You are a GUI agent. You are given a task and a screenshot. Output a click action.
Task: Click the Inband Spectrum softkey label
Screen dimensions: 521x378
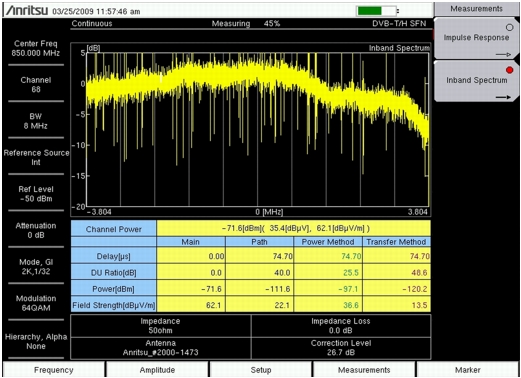(477, 80)
